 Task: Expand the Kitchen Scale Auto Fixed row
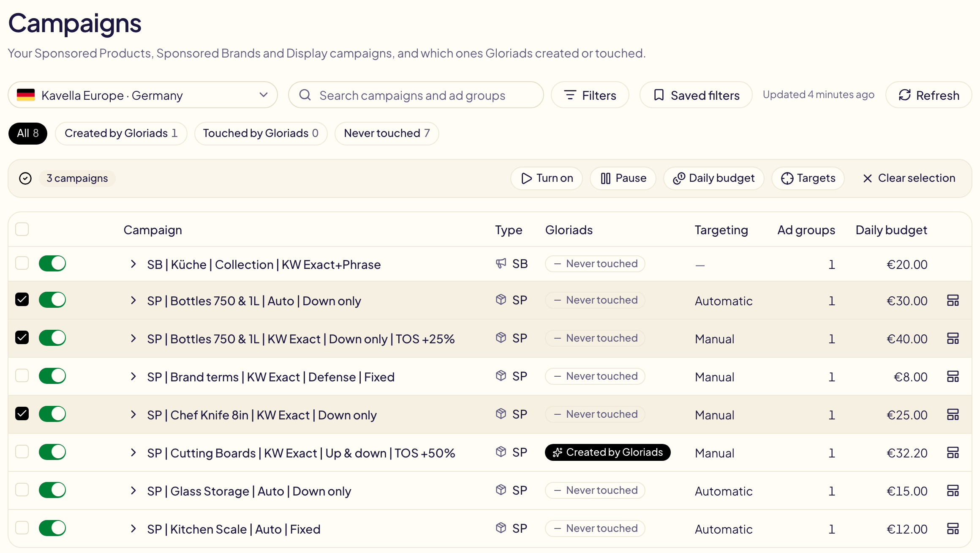tap(133, 528)
